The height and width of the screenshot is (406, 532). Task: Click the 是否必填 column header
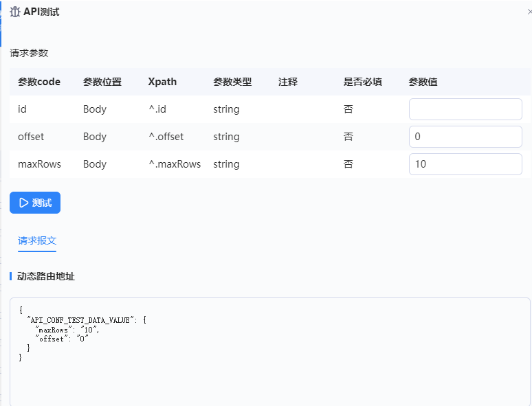coord(363,82)
